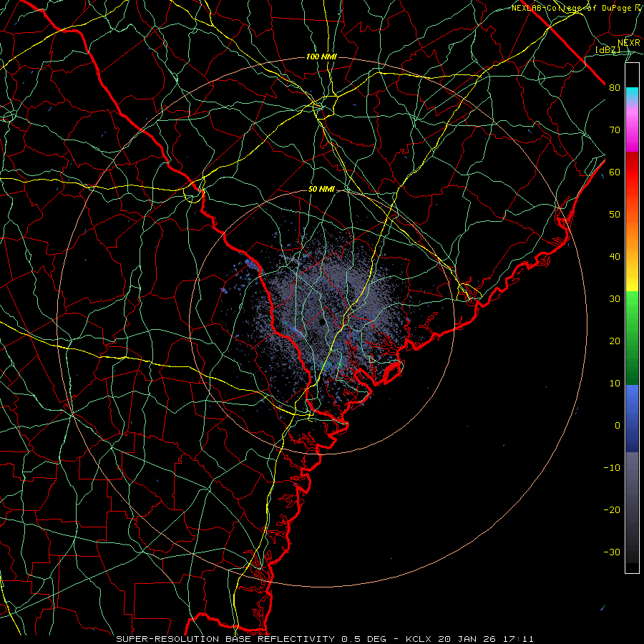Select the 50 value on the dBZ scale

pos(615,215)
